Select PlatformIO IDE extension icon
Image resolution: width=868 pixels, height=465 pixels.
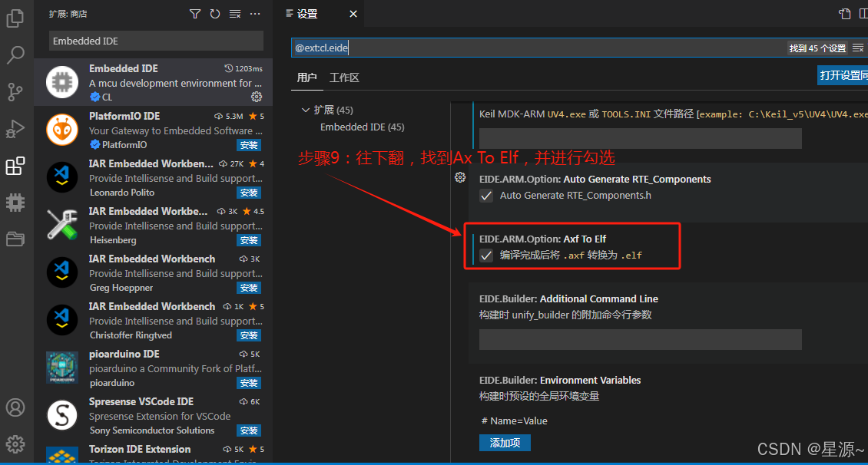62,130
